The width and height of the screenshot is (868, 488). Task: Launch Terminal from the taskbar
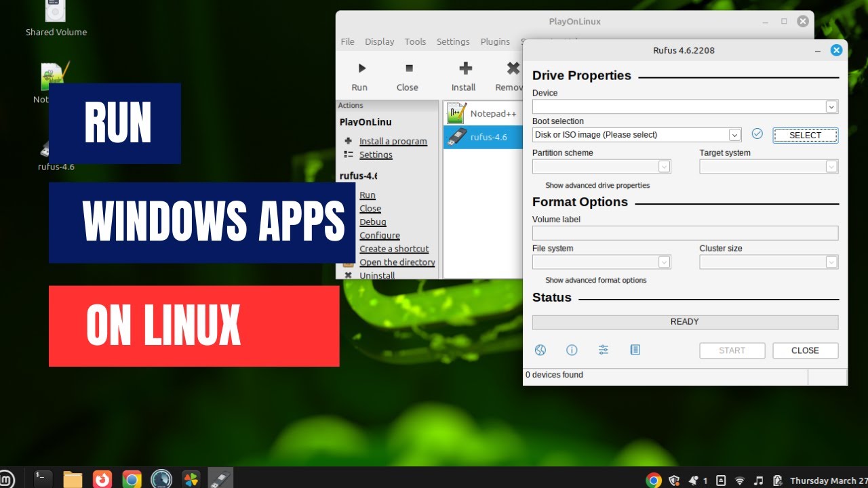pyautogui.click(x=43, y=479)
